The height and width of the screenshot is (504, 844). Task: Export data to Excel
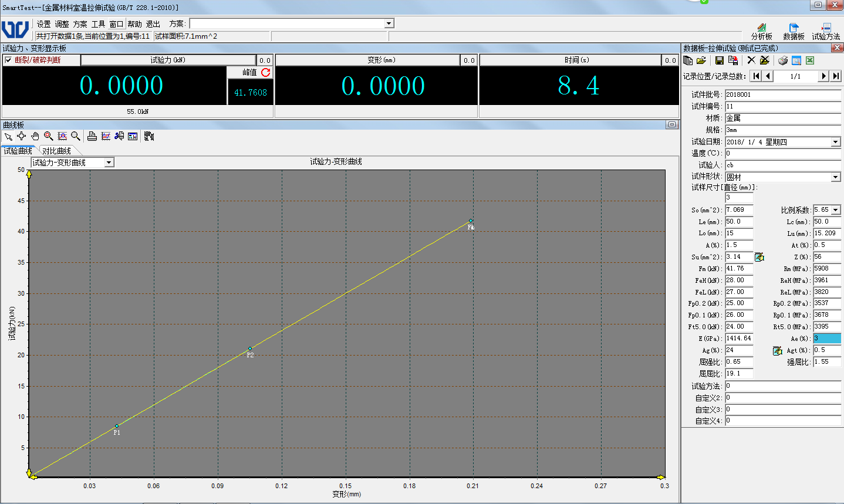pos(810,60)
